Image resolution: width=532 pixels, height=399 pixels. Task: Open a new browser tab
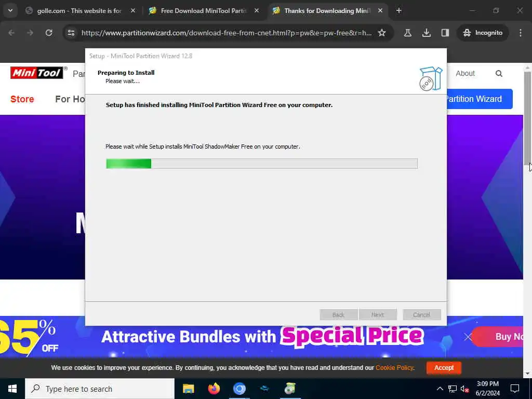coord(399,11)
